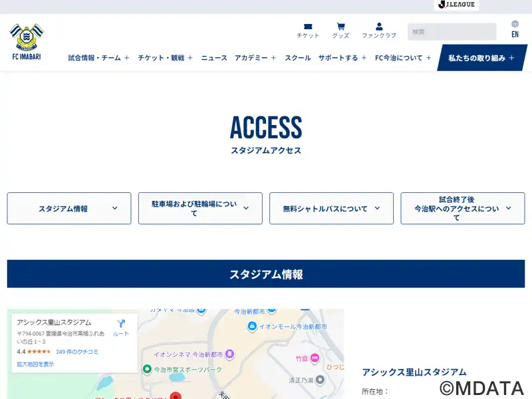Click the J.LEAGUE logo at top
532x399 pixels.
pos(456,5)
